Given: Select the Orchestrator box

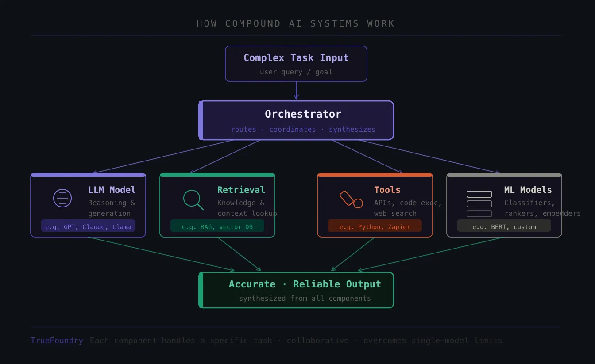Looking at the screenshot, I should [x=296, y=120].
